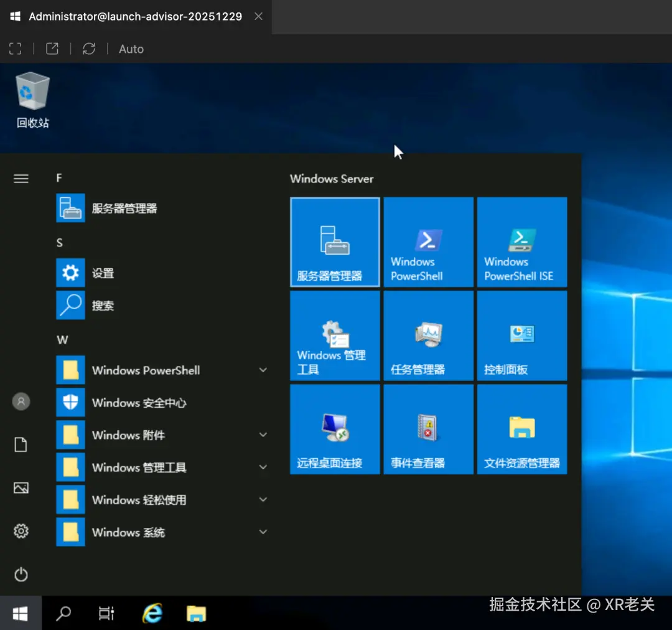The image size is (672, 630).
Task: Open the 事件查看器 tile
Action: (428, 429)
